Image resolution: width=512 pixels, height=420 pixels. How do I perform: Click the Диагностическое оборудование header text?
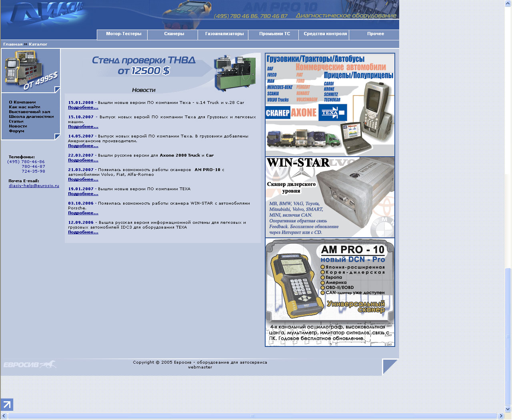[x=346, y=16]
